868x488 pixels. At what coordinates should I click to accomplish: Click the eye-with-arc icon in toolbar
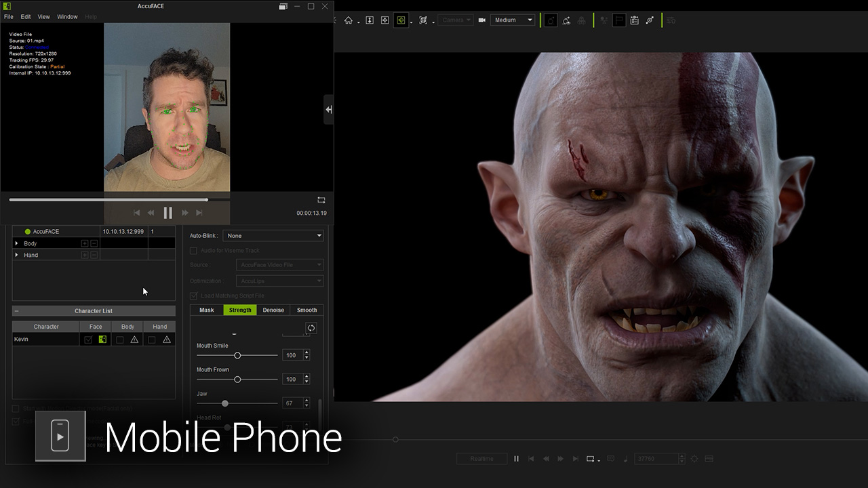566,20
